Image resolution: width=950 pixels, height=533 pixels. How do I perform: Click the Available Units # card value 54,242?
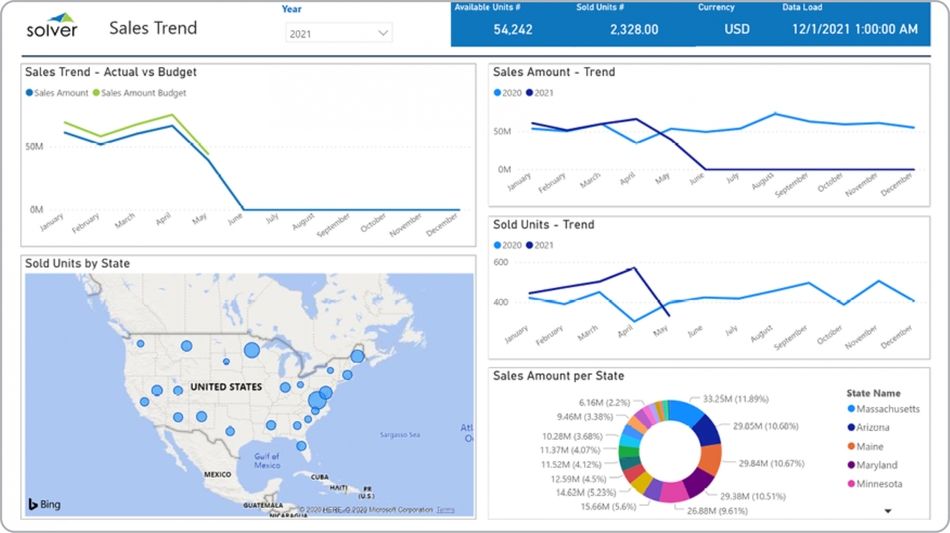point(513,30)
